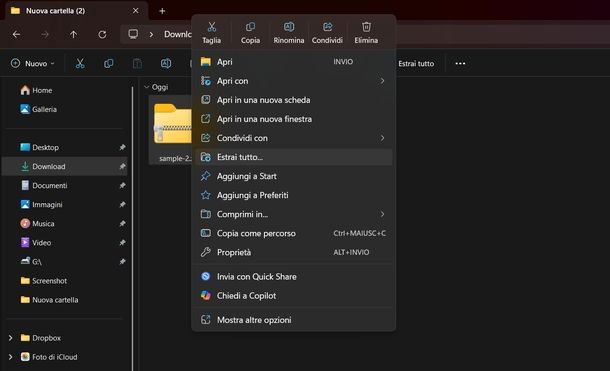Choose Apri in una nuova finestra
The image size is (610, 371).
point(294,119)
